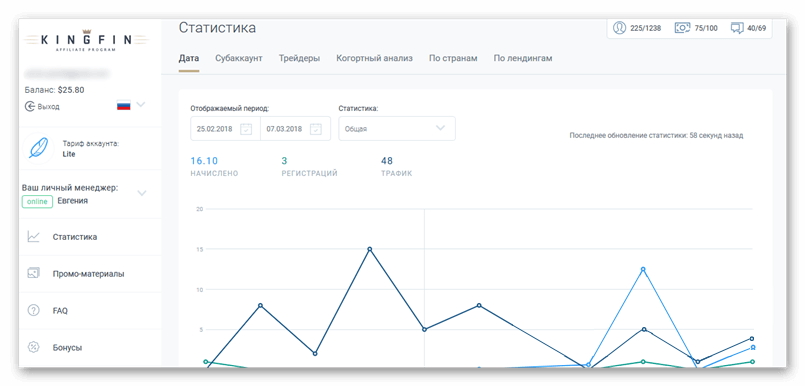Expand the personal manager chevron
Image resolution: width=805 pixels, height=386 pixels.
pyautogui.click(x=142, y=194)
